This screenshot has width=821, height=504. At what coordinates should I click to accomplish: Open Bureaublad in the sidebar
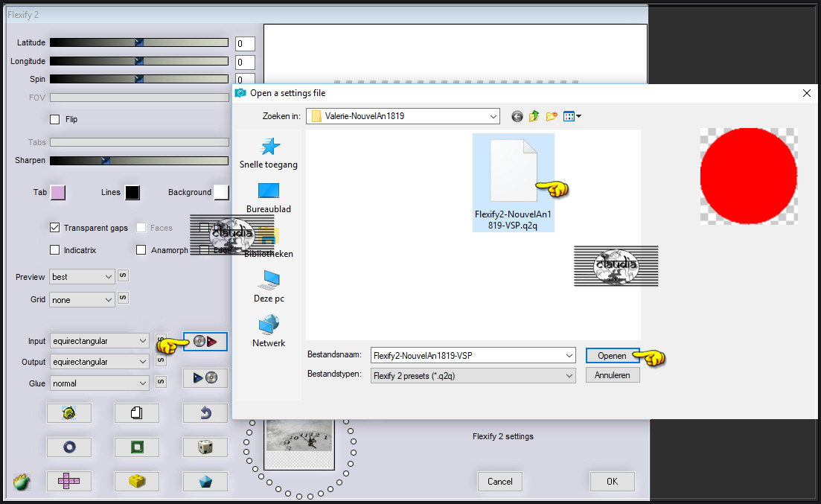coord(269,198)
